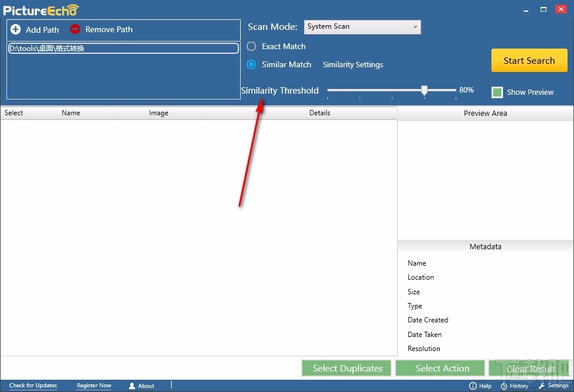Screen dimensions: 574x392
Task: Select the Exact Match radio button
Action: coord(251,46)
